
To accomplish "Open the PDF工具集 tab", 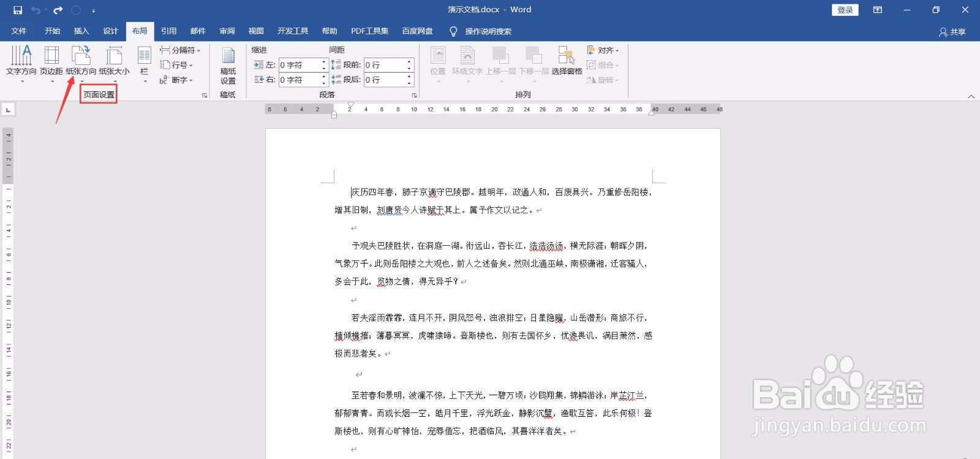I will (x=369, y=31).
